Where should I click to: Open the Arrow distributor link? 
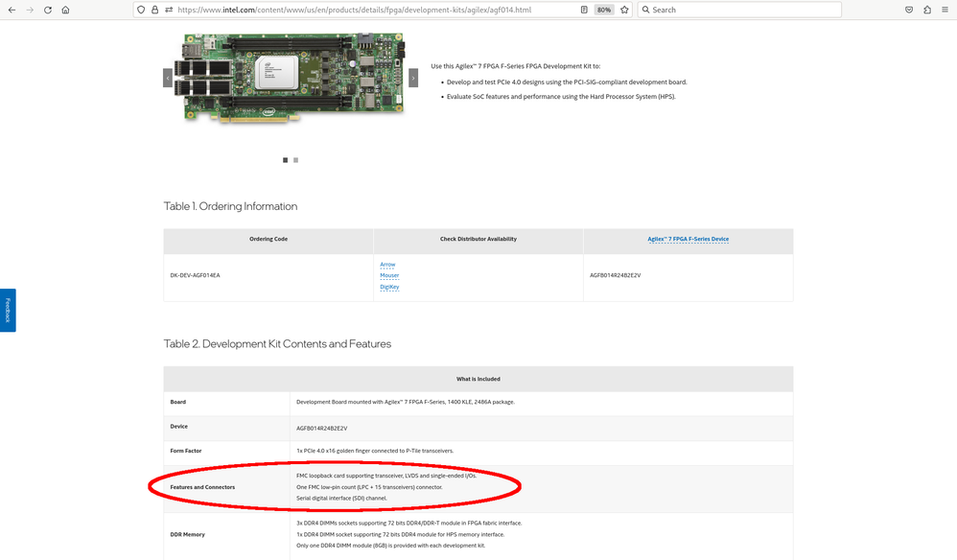pyautogui.click(x=387, y=265)
